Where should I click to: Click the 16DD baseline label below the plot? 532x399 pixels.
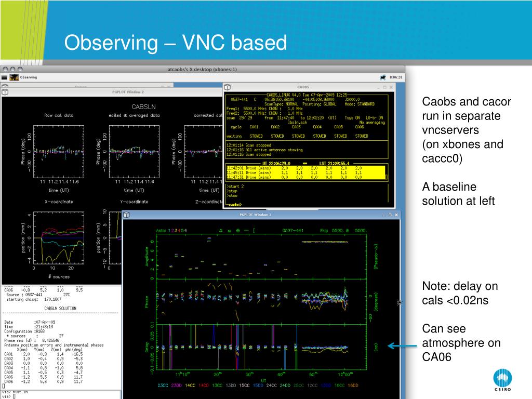coord(353,385)
